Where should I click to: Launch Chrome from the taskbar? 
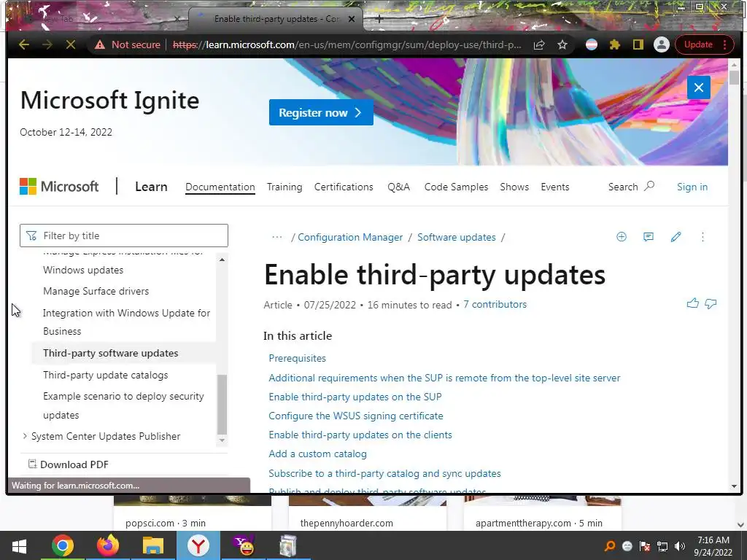click(63, 545)
